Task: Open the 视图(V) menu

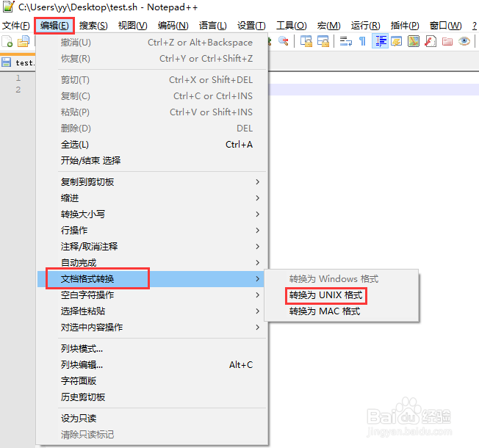Action: tap(132, 26)
